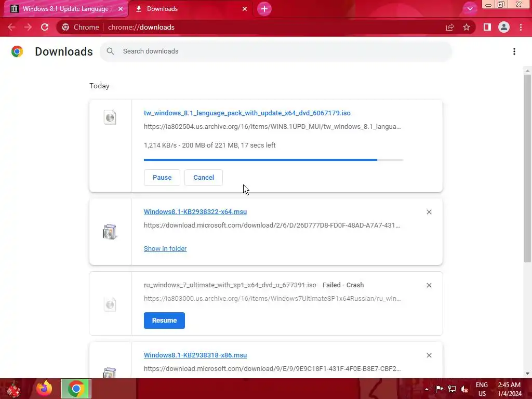Click download status '1,214 KB/s - 200 MB of 221 MB'
The image size is (532, 399).
click(x=210, y=145)
